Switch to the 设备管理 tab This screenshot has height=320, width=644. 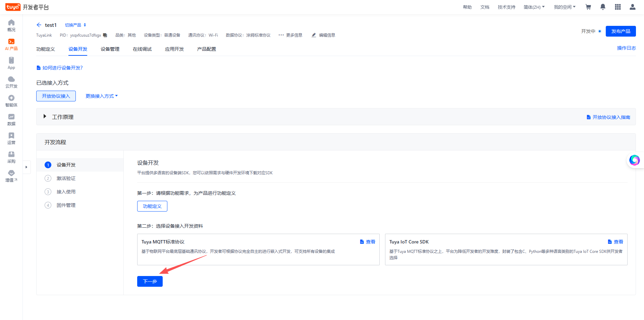110,49
